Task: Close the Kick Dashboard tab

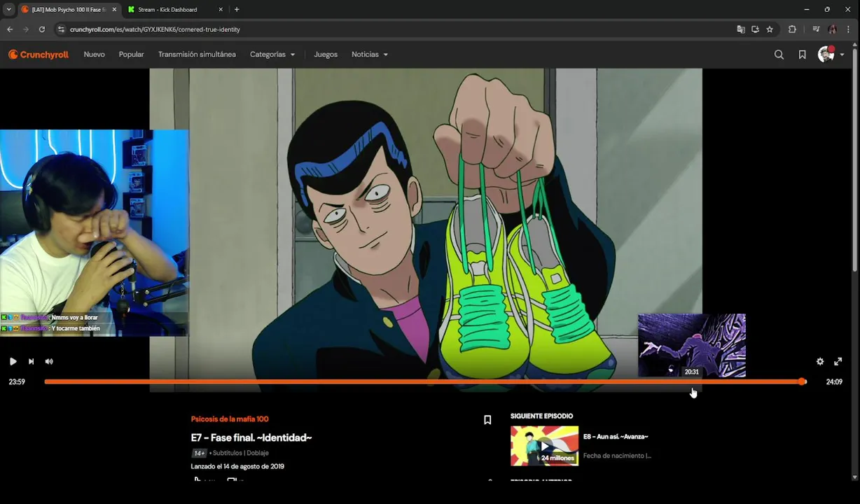Action: pyautogui.click(x=221, y=10)
